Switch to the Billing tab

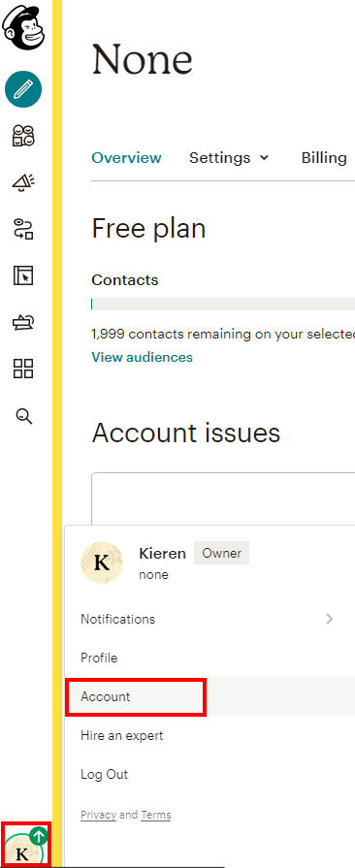324,158
